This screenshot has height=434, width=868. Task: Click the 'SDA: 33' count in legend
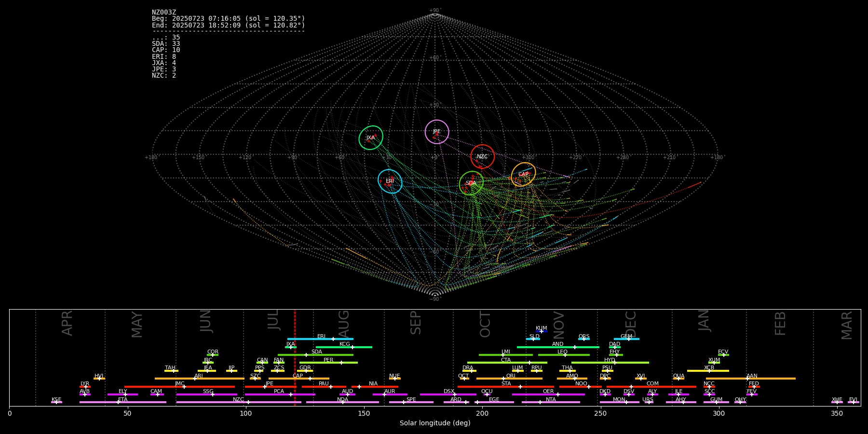coord(166,44)
